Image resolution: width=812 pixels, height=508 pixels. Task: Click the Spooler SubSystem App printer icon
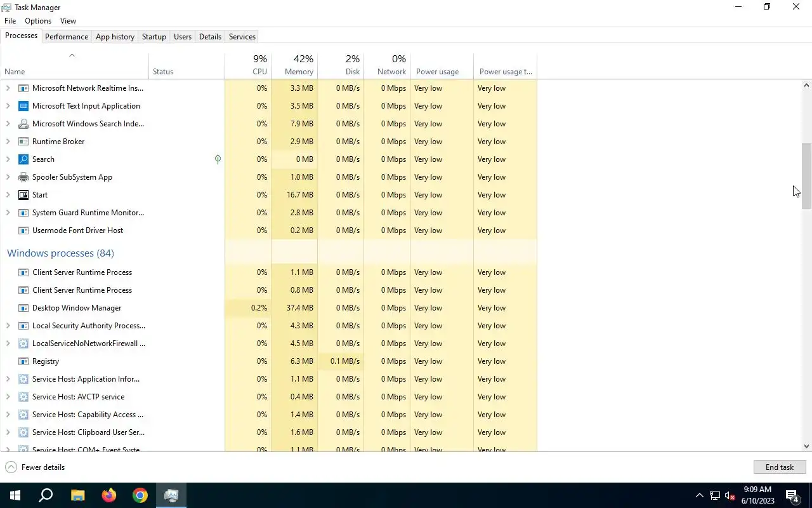pos(23,177)
